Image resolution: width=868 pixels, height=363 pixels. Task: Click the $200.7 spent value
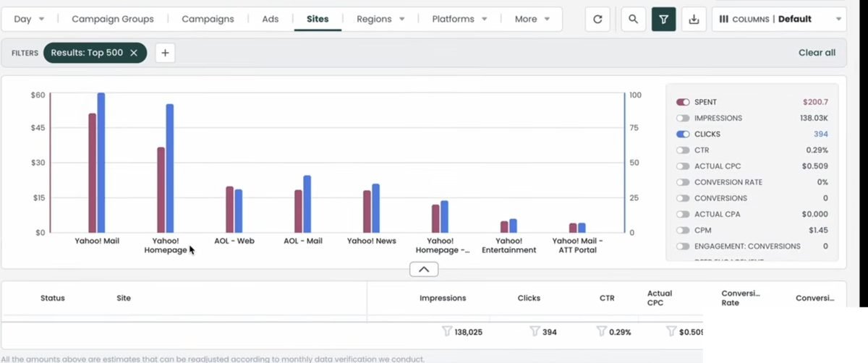click(x=815, y=103)
